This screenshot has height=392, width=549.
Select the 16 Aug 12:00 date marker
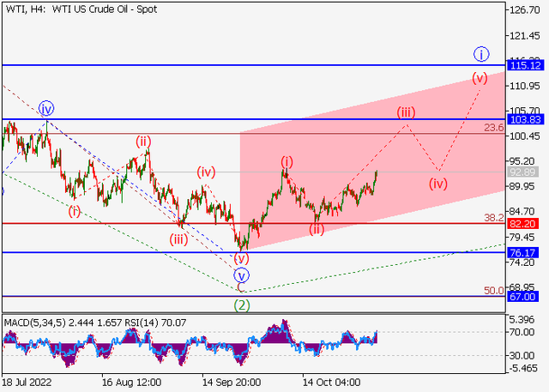131,383
